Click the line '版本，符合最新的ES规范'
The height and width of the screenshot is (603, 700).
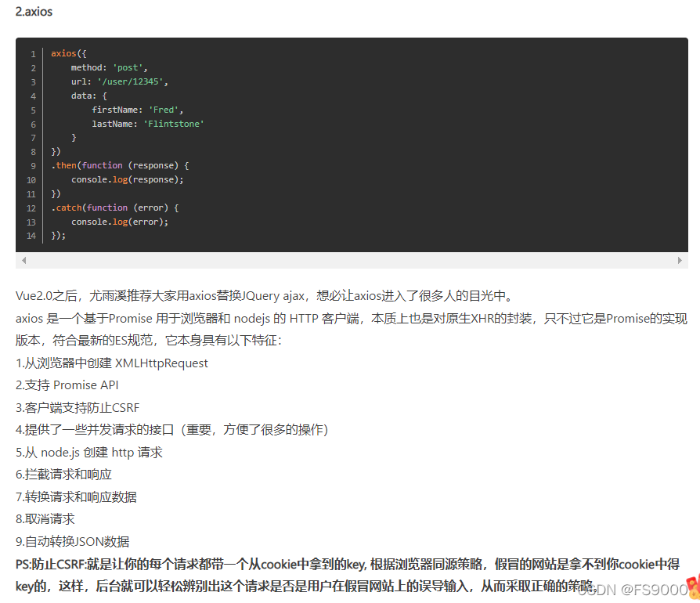149,341
